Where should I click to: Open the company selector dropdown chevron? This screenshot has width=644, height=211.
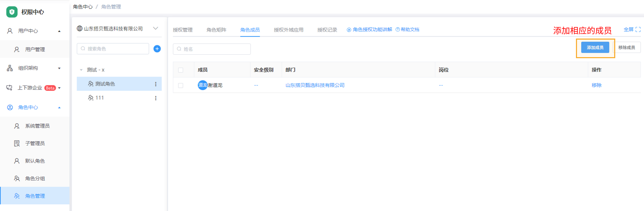[x=156, y=28]
